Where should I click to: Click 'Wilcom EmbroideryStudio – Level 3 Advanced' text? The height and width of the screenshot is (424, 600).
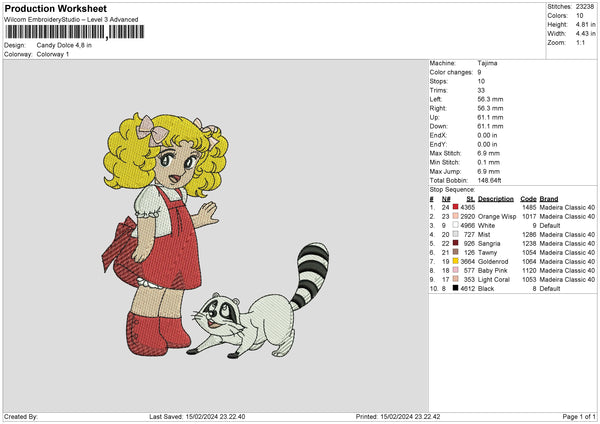(x=71, y=19)
